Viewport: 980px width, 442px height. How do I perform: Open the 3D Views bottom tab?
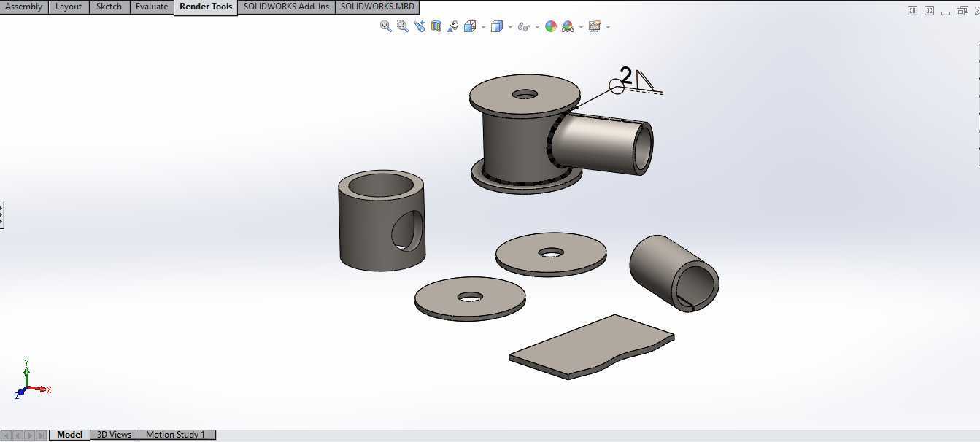coord(115,435)
